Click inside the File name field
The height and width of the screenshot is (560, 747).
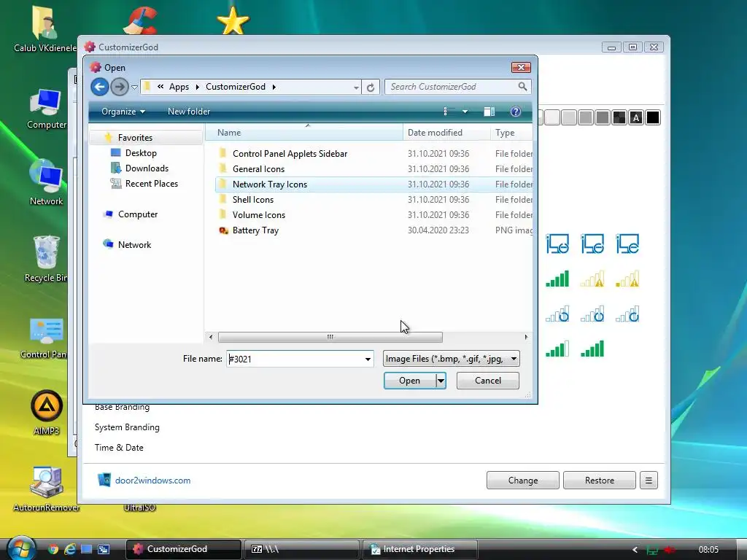pyautogui.click(x=295, y=359)
